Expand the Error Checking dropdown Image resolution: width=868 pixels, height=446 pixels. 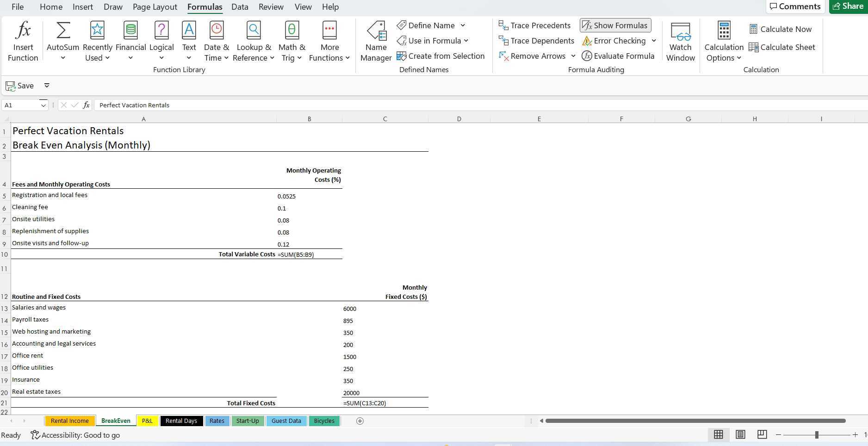click(653, 41)
